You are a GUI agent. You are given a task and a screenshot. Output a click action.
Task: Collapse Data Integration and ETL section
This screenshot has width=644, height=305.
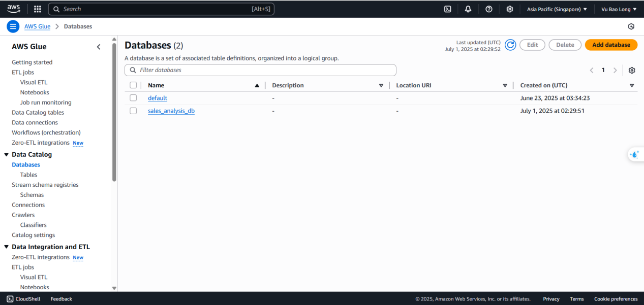[x=7, y=247]
